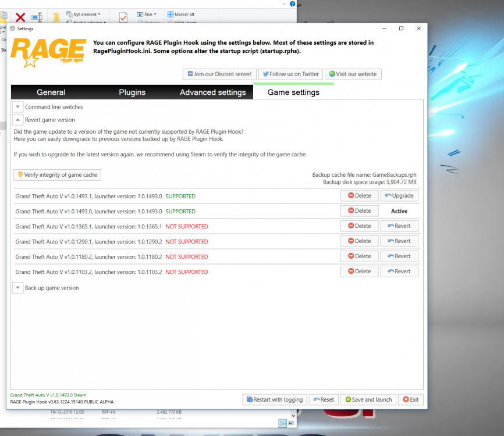Click the new folder icon in Explorer ribbon
This screenshot has width=504, height=436.
pos(56,17)
